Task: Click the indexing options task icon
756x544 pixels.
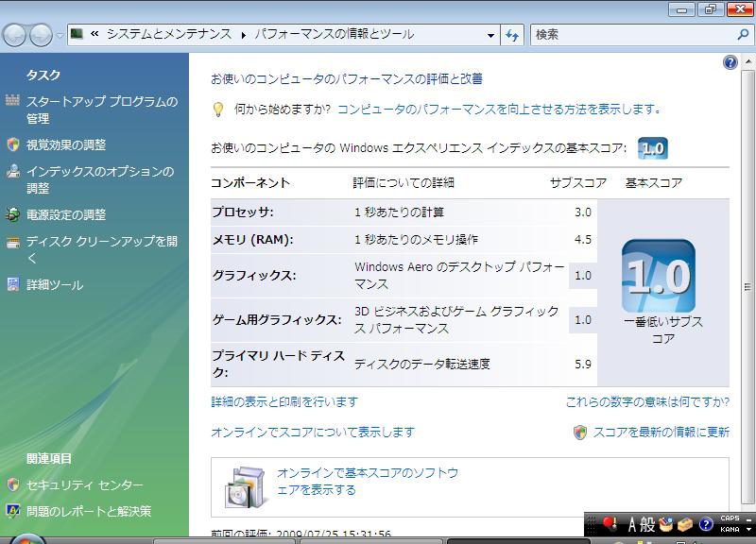Action: (13, 171)
